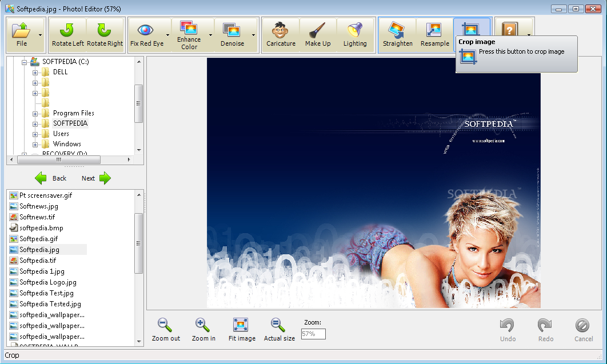Open Softpedia Test.jpg from file list
607x364 pixels.
pyautogui.click(x=46, y=293)
